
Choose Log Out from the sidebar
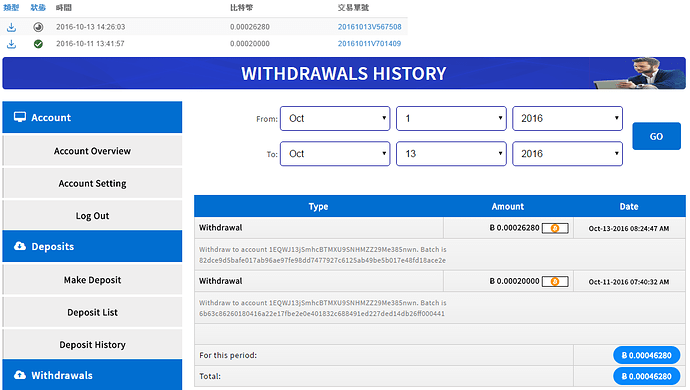(92, 216)
